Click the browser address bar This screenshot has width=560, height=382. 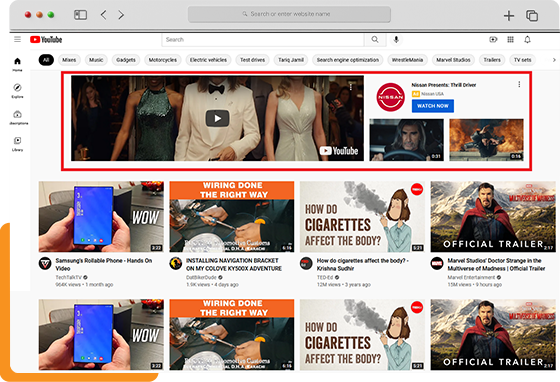tap(289, 14)
